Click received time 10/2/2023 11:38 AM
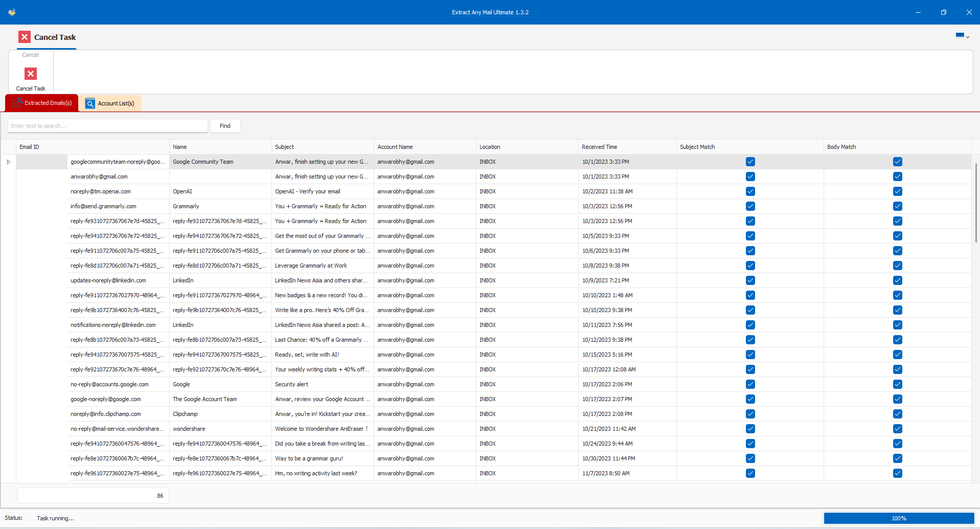This screenshot has height=529, width=980. (607, 191)
